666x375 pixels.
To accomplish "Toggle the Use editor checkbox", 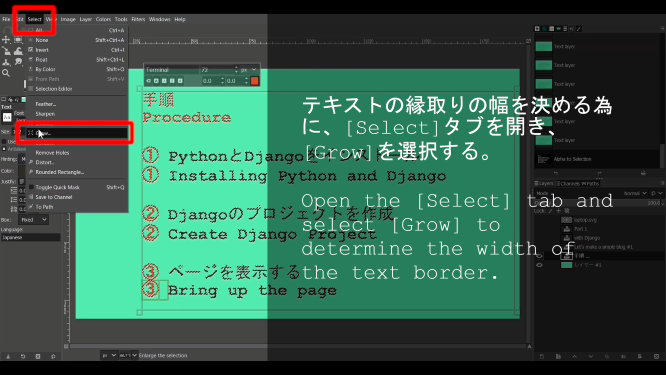I will (x=4, y=141).
